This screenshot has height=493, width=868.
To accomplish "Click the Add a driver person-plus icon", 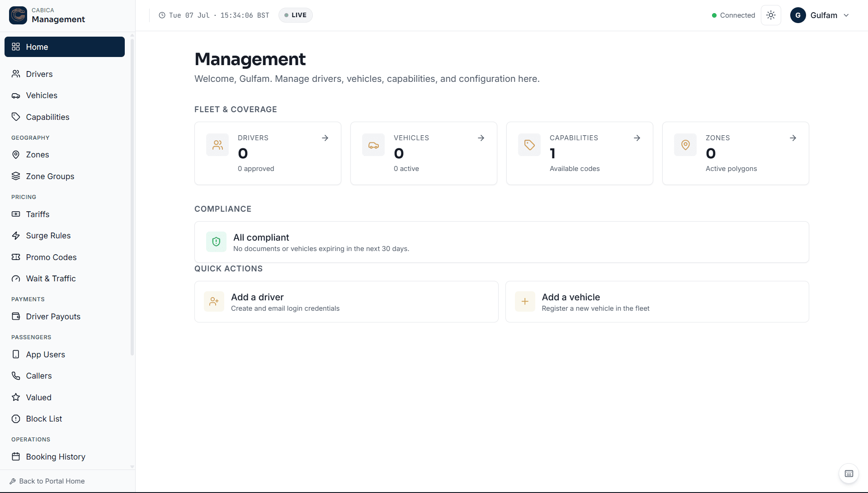I will tap(214, 301).
